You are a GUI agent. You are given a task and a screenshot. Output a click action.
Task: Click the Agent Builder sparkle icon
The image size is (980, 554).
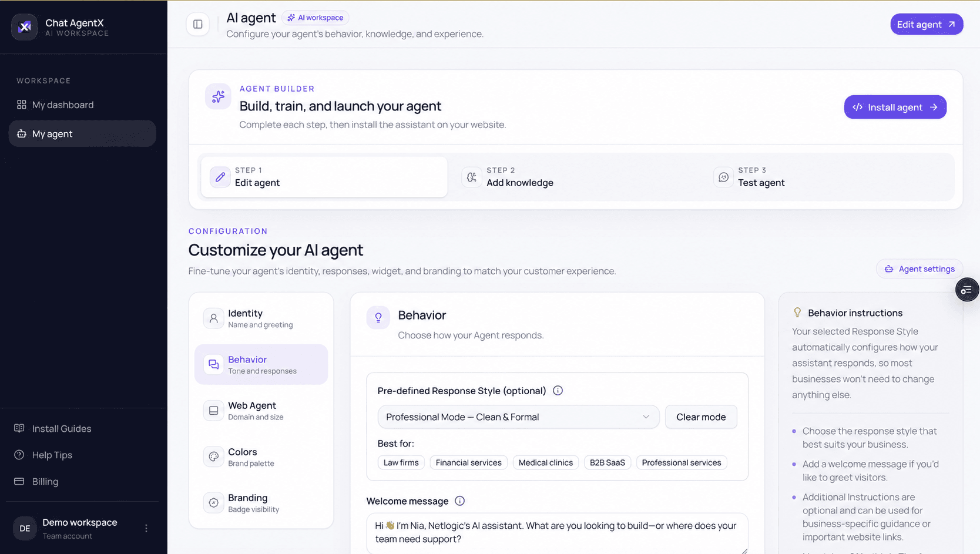click(218, 96)
